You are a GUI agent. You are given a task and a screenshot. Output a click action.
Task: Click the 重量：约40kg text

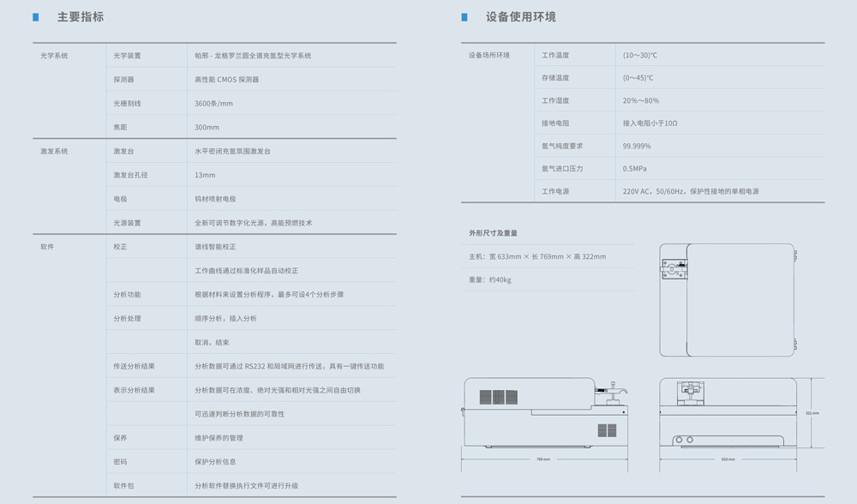click(x=489, y=280)
